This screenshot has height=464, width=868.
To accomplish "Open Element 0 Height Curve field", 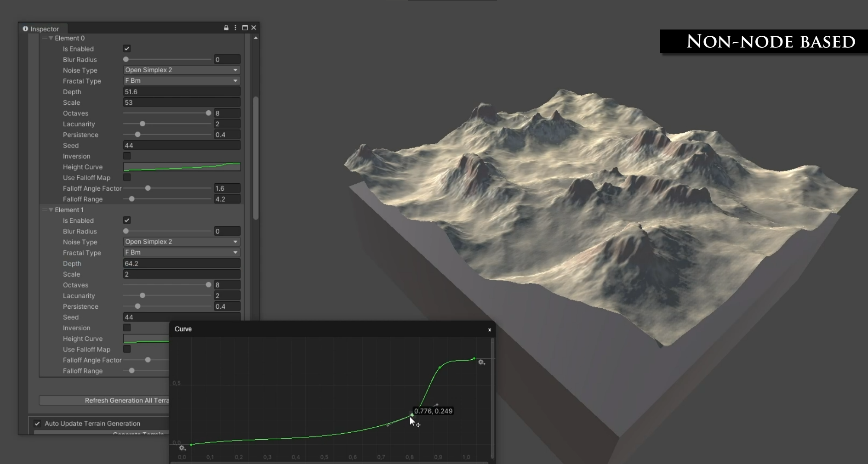I will (182, 167).
